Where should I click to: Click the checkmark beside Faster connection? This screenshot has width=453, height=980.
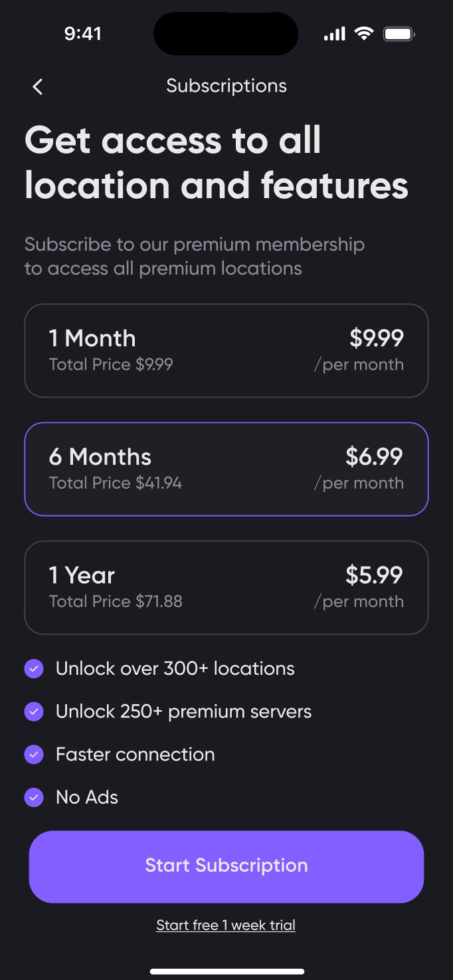(34, 754)
